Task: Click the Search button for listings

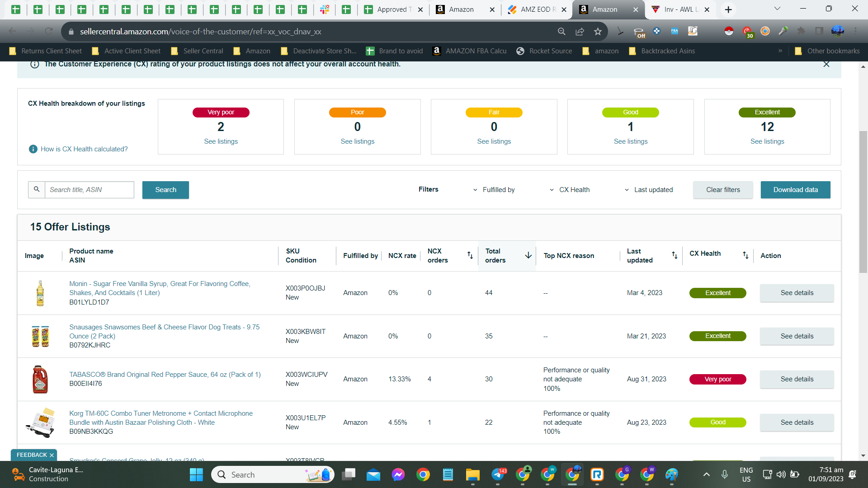Action: [x=165, y=190]
